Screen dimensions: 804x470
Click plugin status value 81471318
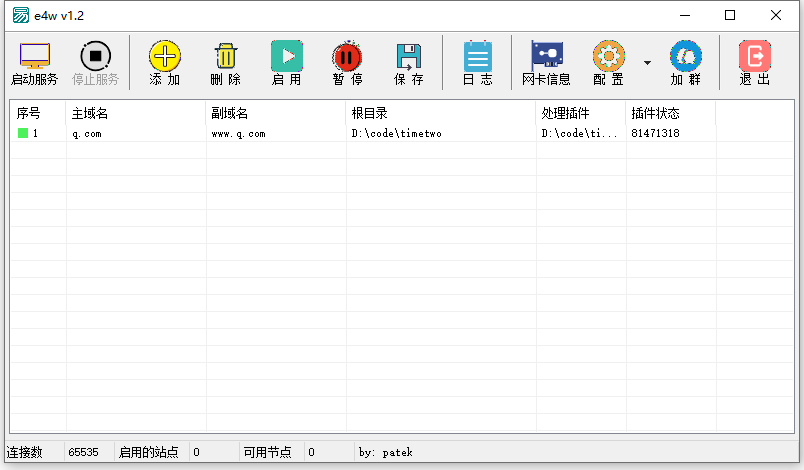[655, 133]
